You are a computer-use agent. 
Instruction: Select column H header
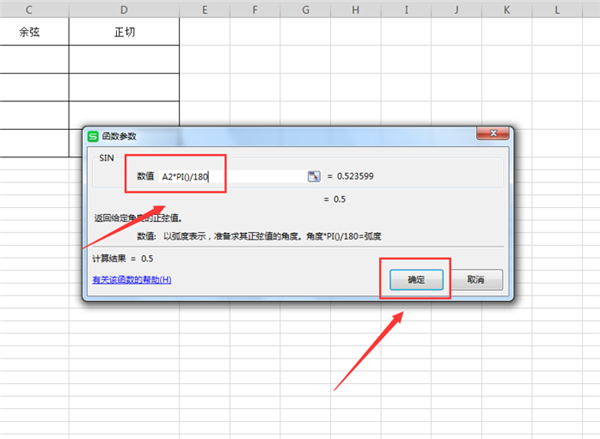[357, 8]
